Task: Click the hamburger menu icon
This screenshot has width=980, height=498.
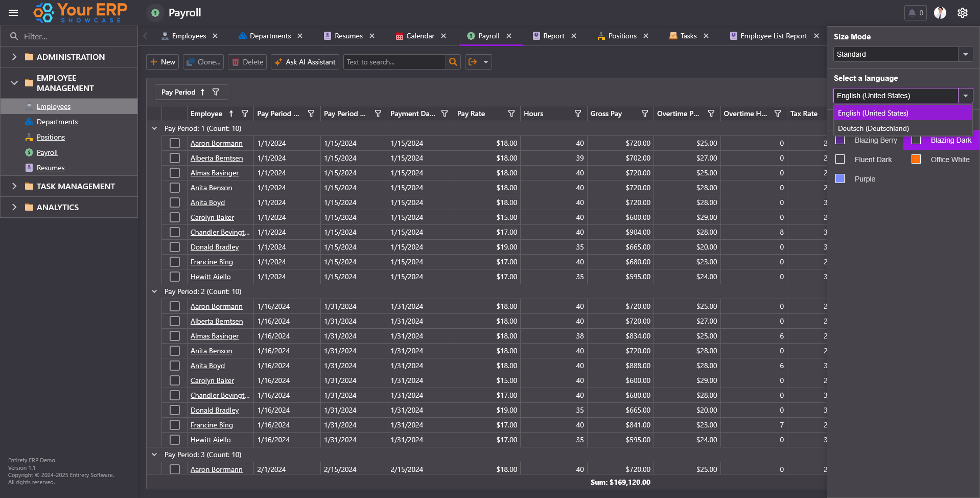Action: pos(13,13)
